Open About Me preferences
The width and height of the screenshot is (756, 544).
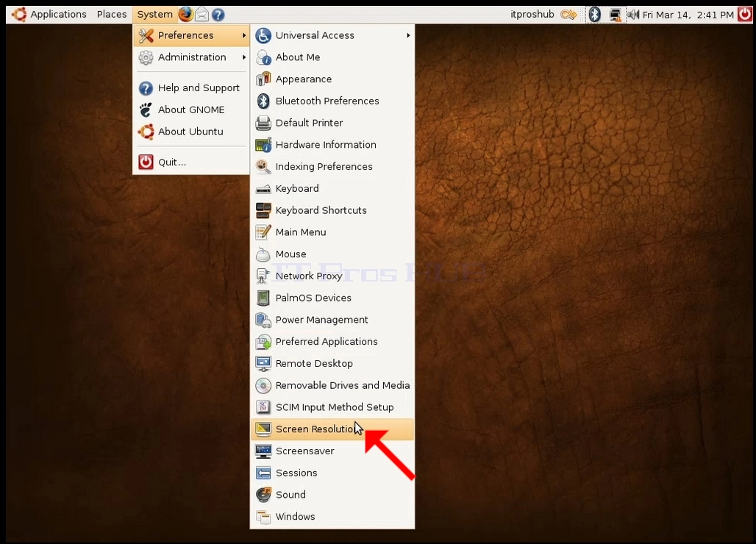pyautogui.click(x=332, y=57)
